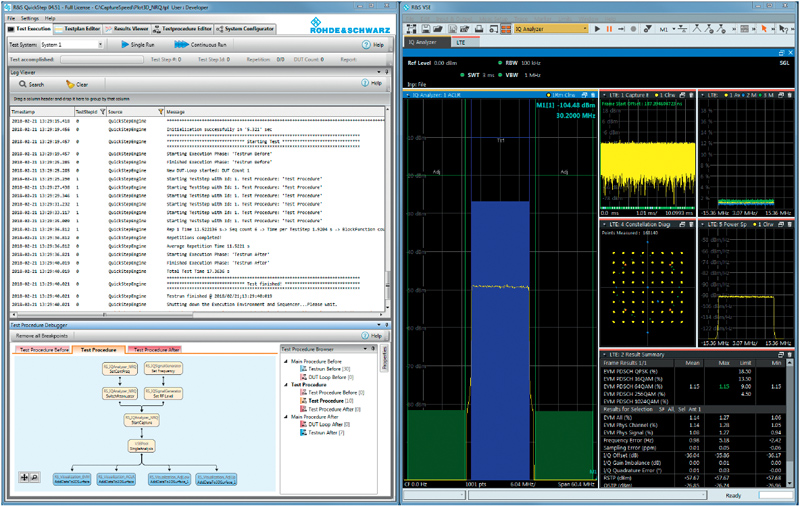Click the Source column filter icon
800x506 pixels.
point(160,111)
